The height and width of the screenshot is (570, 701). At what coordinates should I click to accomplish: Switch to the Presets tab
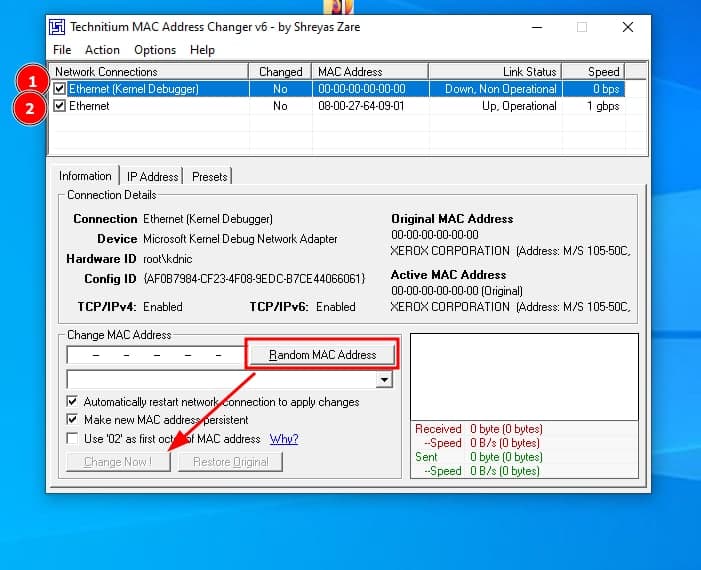pos(210,177)
